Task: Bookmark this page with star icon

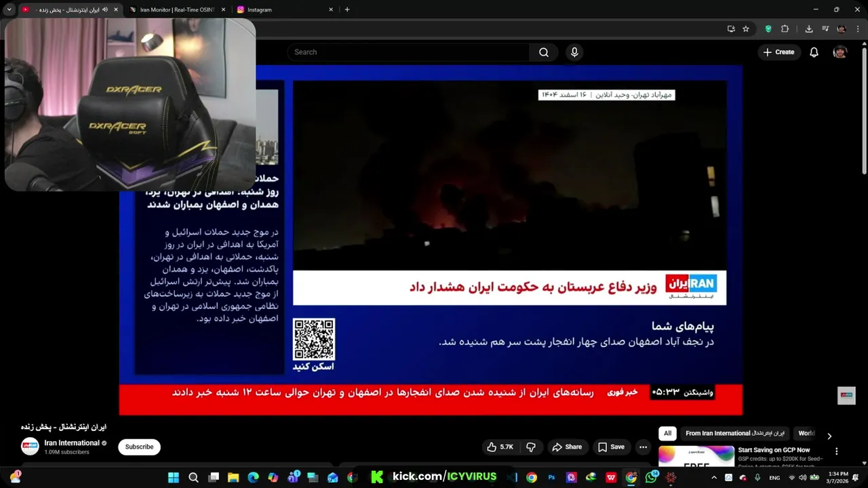Action: click(x=746, y=29)
